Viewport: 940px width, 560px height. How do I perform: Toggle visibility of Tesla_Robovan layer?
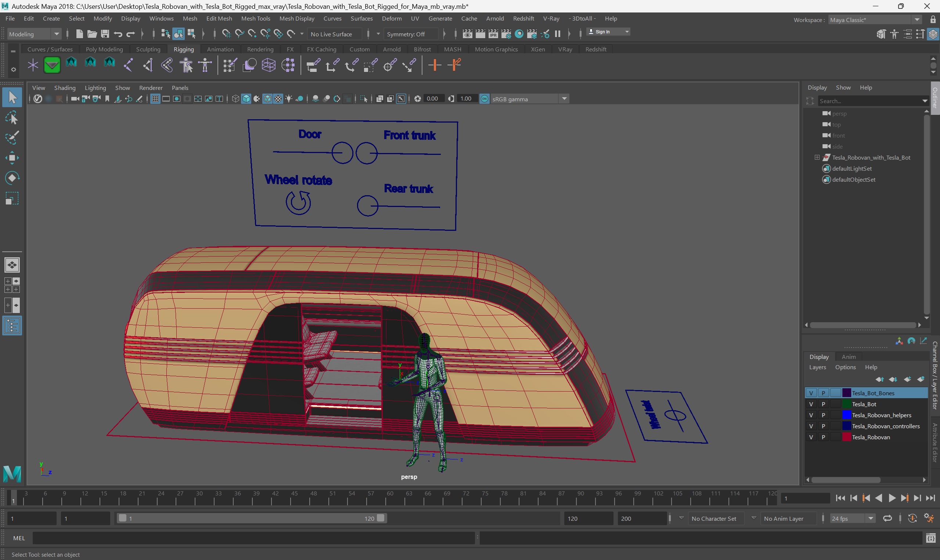pos(811,437)
